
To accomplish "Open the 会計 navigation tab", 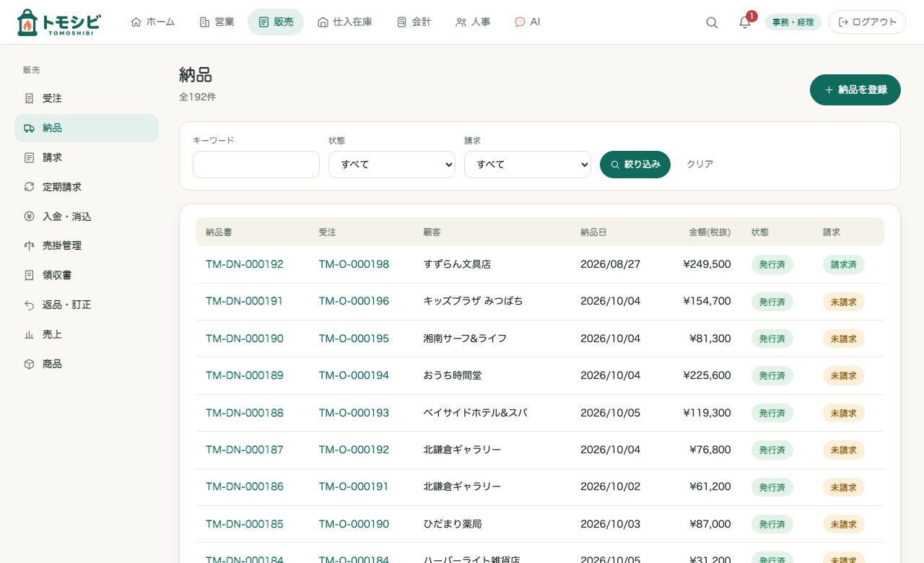I will coord(414,22).
